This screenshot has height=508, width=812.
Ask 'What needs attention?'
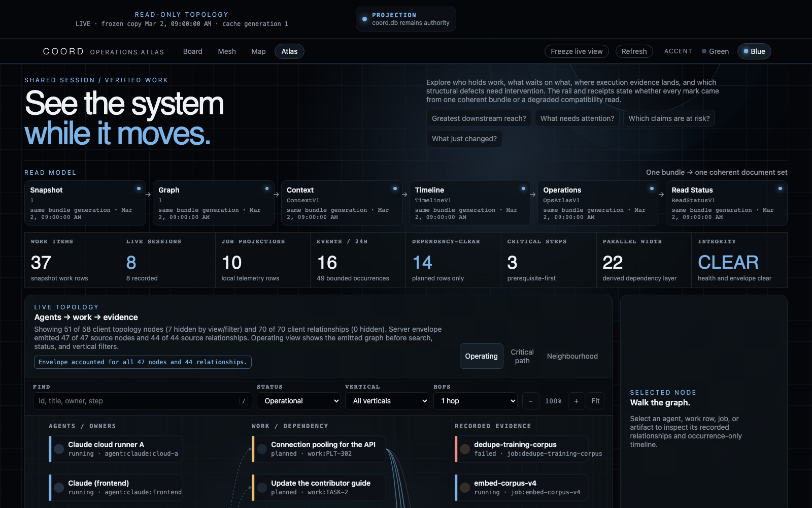[577, 118]
